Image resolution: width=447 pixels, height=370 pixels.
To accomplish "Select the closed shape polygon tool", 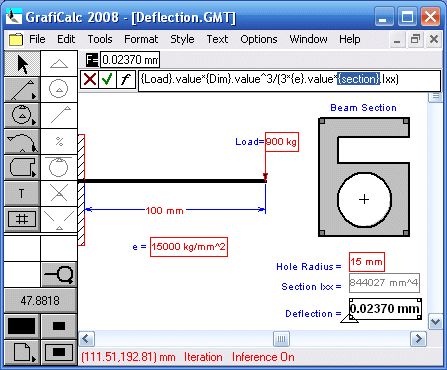I will click(x=22, y=167).
